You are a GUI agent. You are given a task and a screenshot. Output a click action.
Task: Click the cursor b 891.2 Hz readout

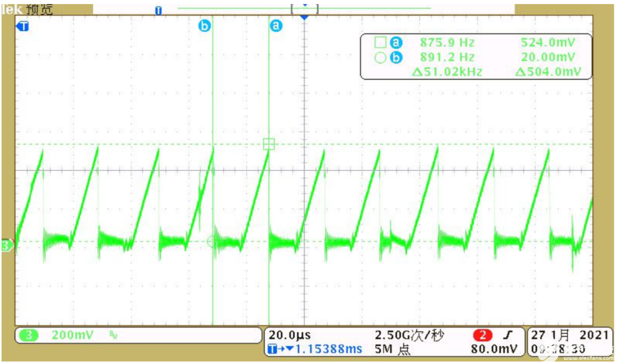447,58
